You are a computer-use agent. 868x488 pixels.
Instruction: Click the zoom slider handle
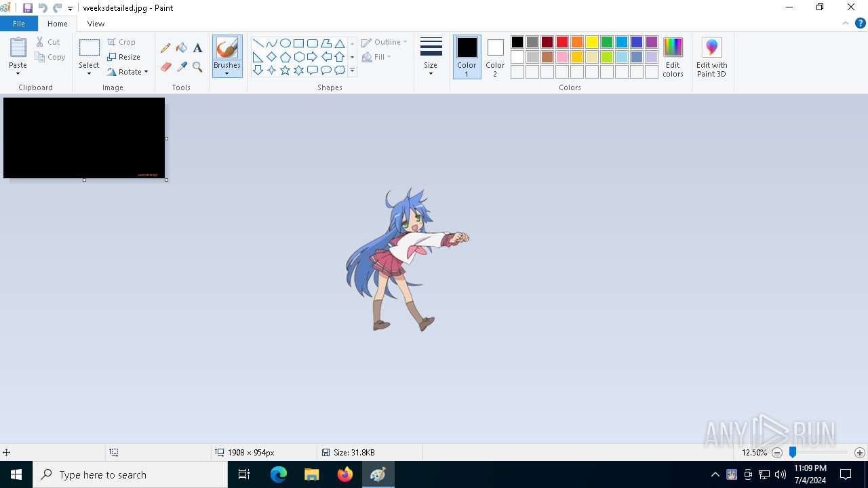pos(792,452)
